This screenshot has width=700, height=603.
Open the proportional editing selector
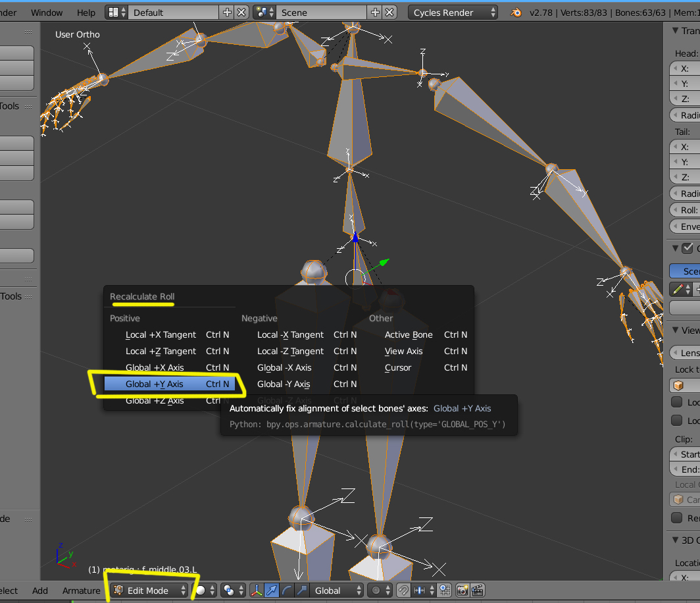point(380,590)
